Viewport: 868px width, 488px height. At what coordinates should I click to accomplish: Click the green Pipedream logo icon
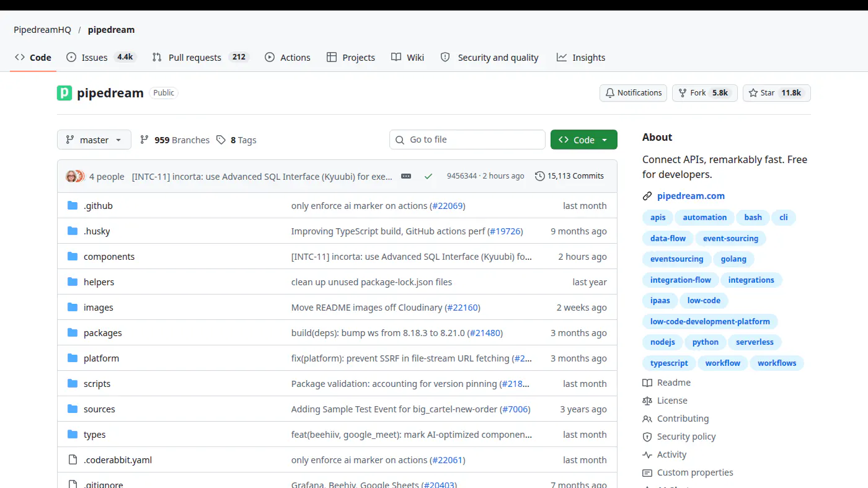pyautogui.click(x=64, y=93)
